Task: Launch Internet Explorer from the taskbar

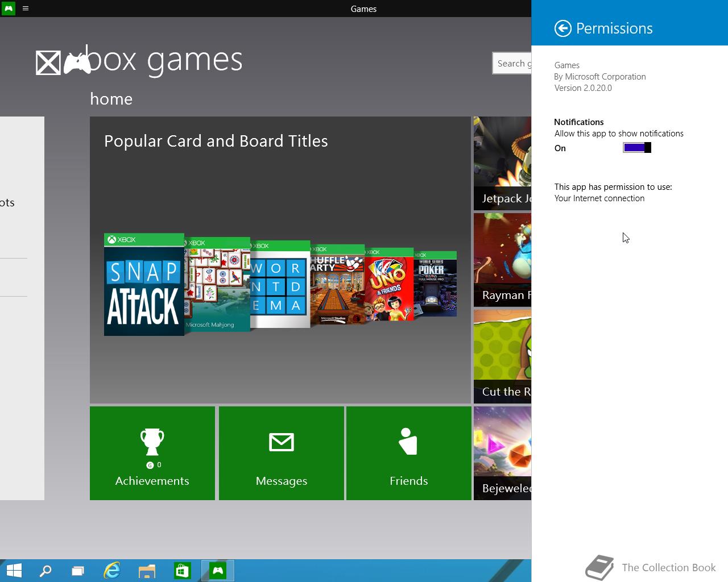Action: (x=112, y=571)
